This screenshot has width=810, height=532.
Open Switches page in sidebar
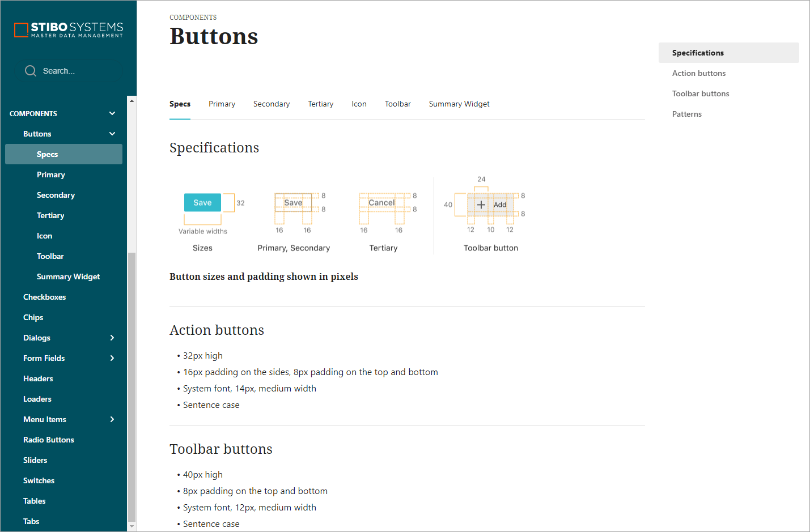pos(39,480)
